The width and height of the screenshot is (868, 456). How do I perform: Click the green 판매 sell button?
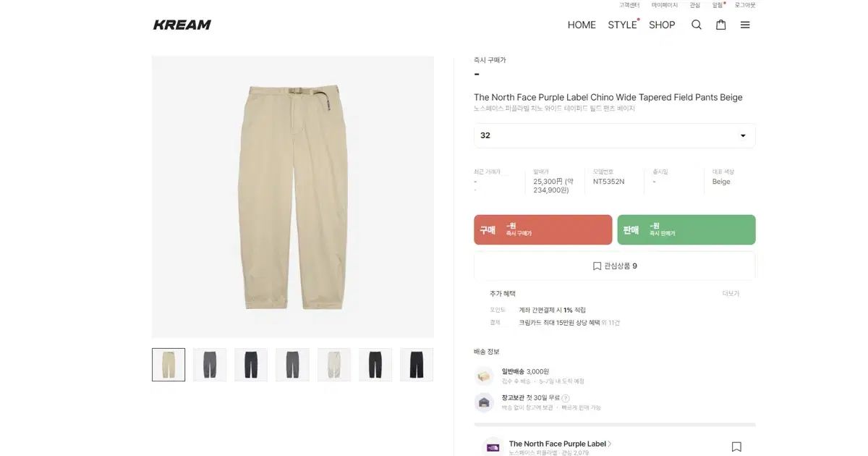pyautogui.click(x=686, y=229)
